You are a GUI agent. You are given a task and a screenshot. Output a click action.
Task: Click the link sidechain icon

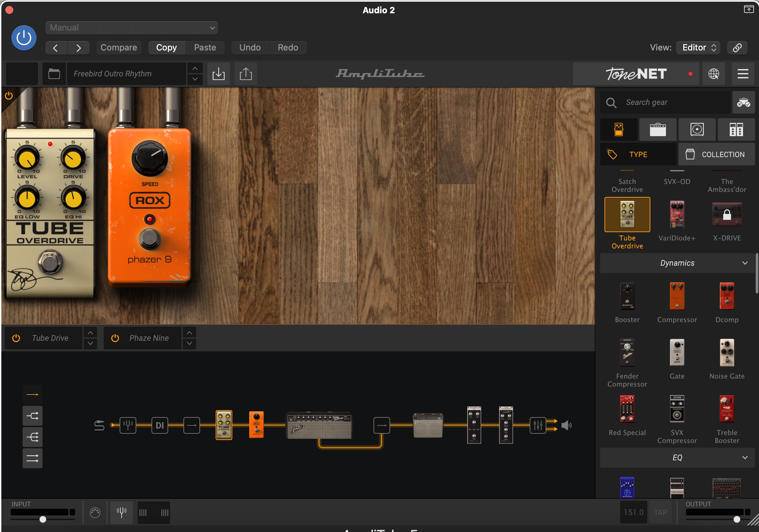click(737, 48)
